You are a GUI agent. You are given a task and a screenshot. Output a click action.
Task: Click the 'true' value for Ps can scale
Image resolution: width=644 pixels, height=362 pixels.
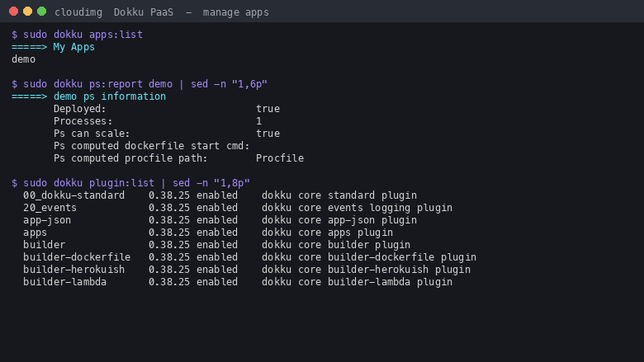(268, 134)
